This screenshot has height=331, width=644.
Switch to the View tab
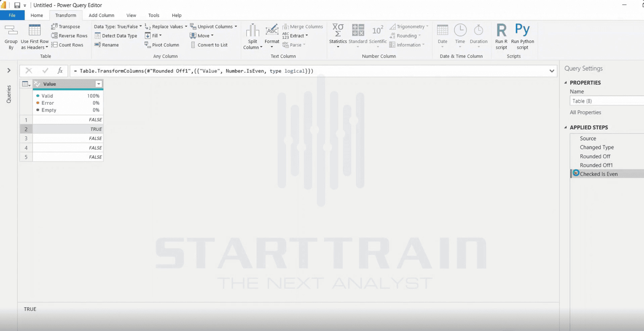pyautogui.click(x=131, y=15)
